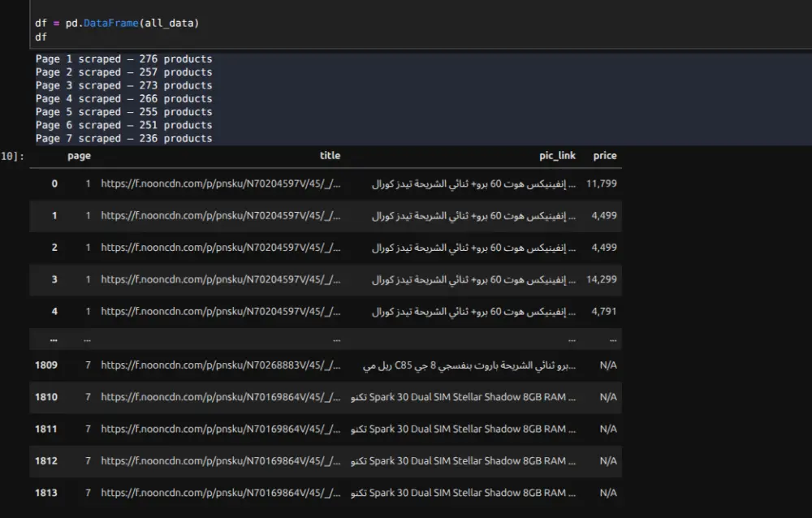812x518 pixels.
Task: Select the row index 0 cell
Action: [54, 183]
